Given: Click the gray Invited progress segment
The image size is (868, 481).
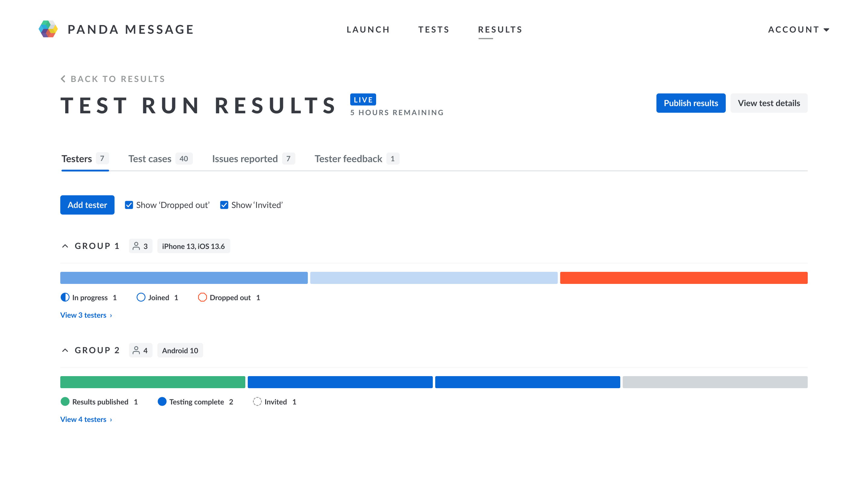Looking at the screenshot, I should [715, 382].
